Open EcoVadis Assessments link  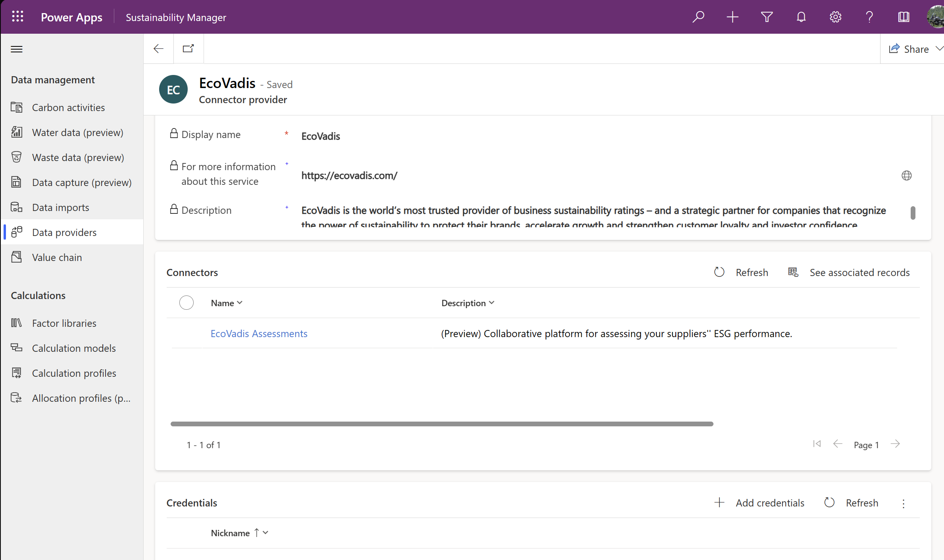click(259, 334)
